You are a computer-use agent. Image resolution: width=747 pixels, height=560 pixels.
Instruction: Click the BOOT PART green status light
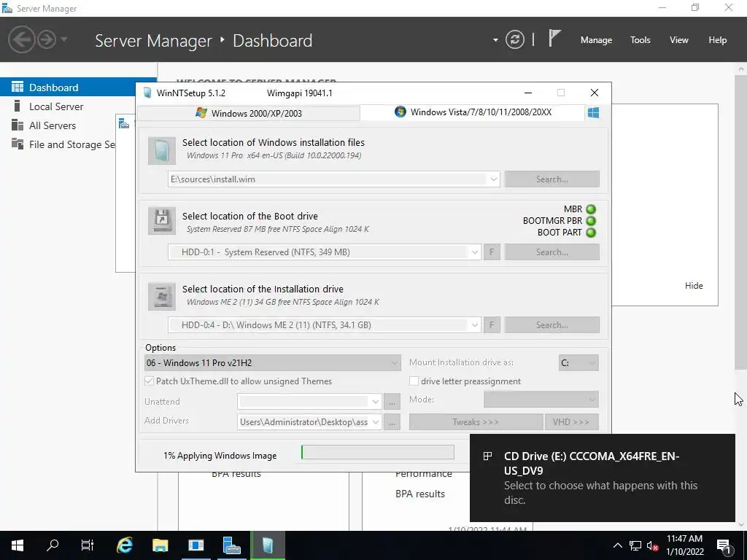point(591,233)
